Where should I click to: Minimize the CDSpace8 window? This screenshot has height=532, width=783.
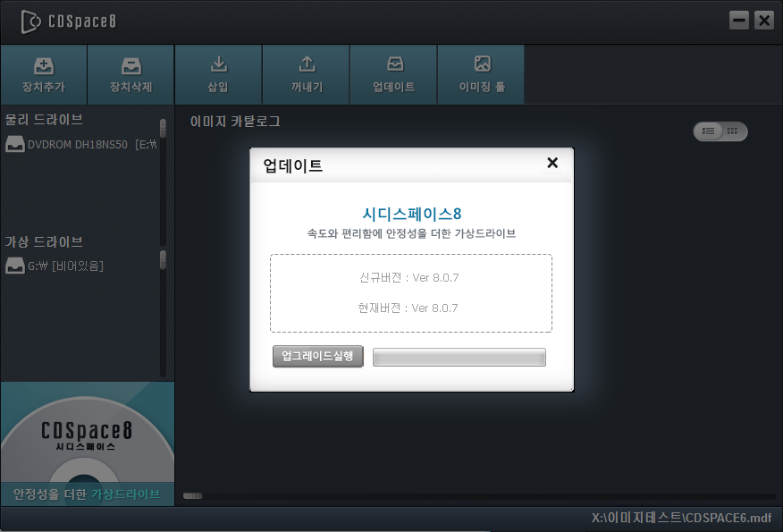(738, 21)
